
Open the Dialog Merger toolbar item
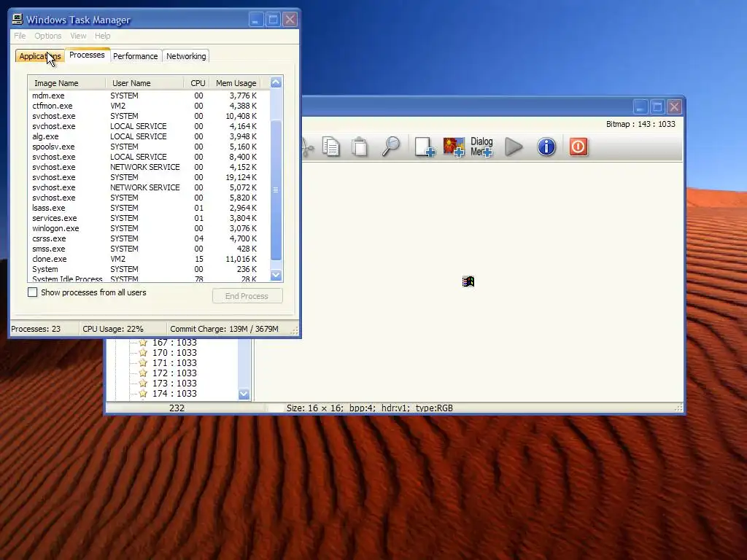481,147
